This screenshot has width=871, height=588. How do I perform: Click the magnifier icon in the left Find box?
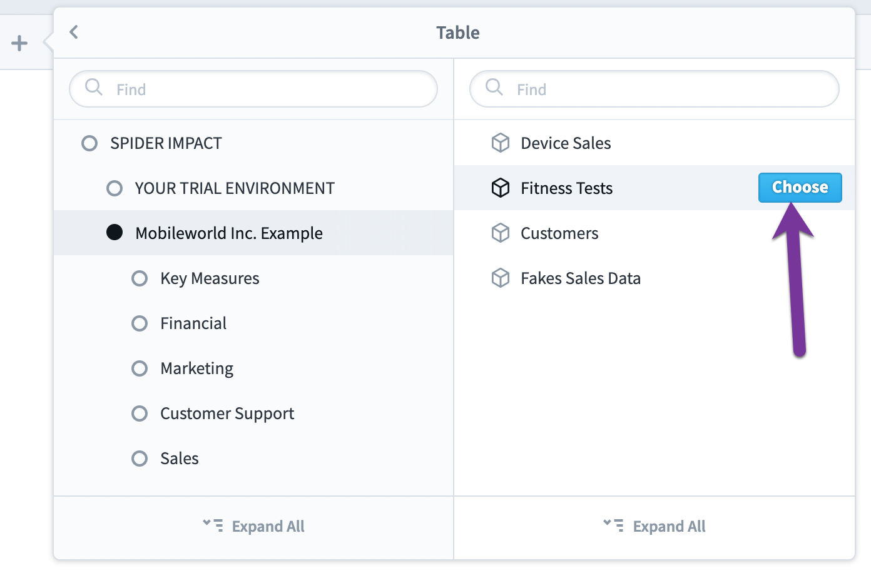94,87
